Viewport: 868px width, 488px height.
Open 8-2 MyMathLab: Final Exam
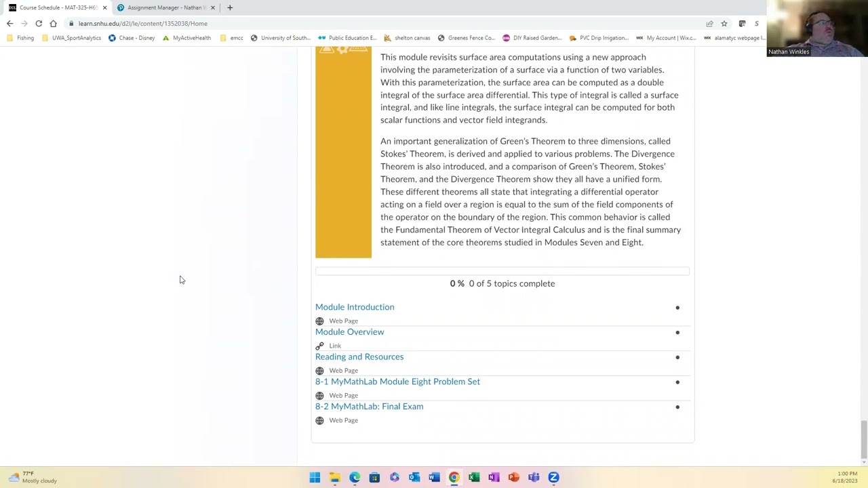369,407
